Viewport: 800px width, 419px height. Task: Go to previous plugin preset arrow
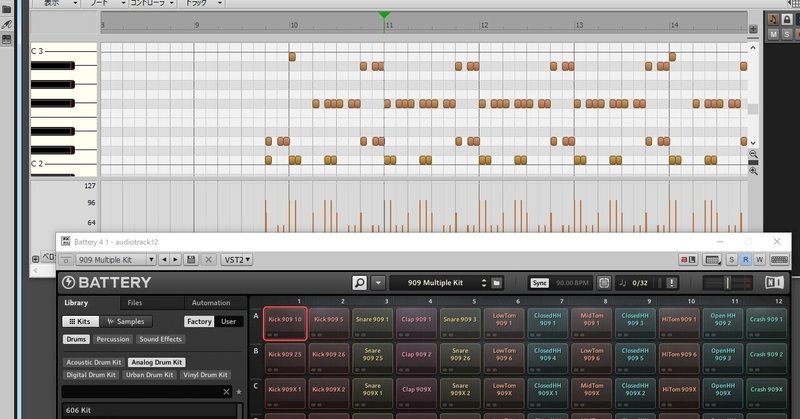pos(164,259)
